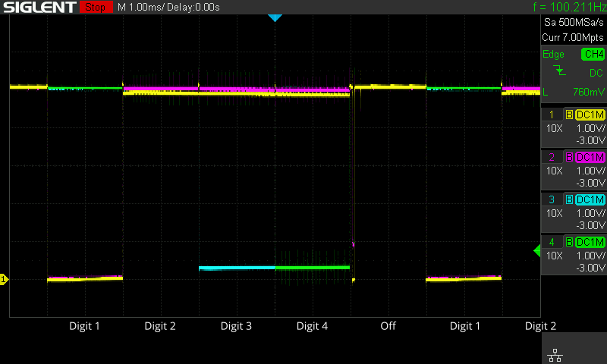Click the blue trigger position marker
This screenshot has width=607, height=364.
275,17
